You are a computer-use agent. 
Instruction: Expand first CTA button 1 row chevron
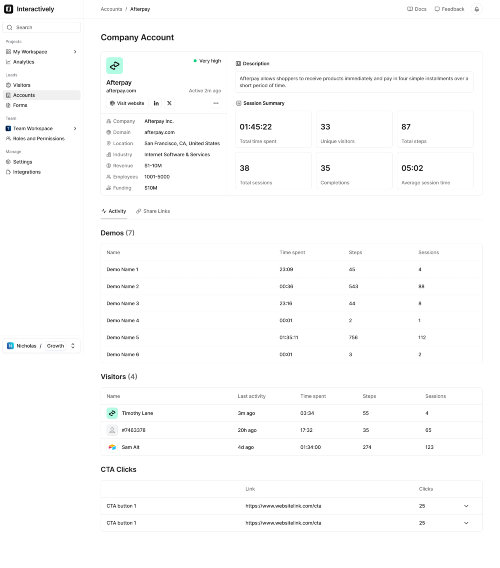click(x=466, y=506)
